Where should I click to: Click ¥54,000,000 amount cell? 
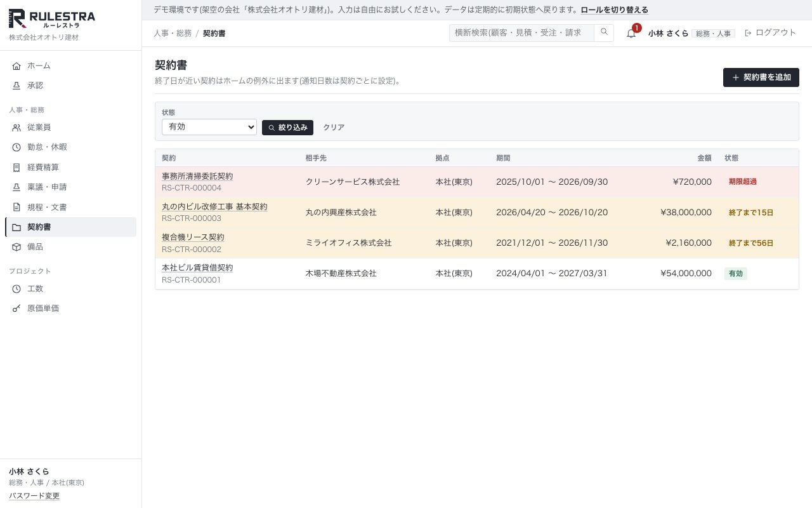[686, 274]
